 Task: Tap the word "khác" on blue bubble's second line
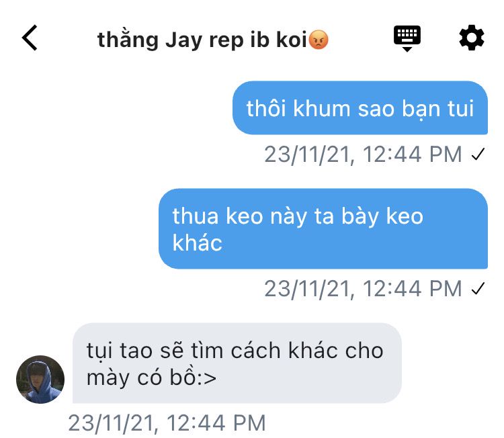pyautogui.click(x=197, y=243)
